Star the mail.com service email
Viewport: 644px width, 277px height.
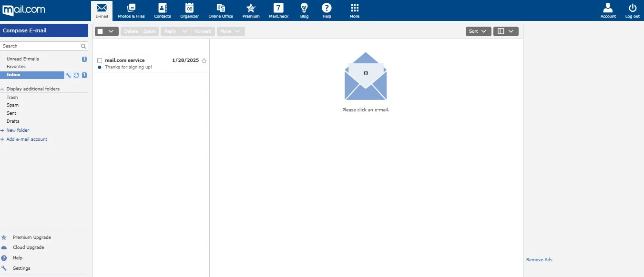(x=204, y=60)
